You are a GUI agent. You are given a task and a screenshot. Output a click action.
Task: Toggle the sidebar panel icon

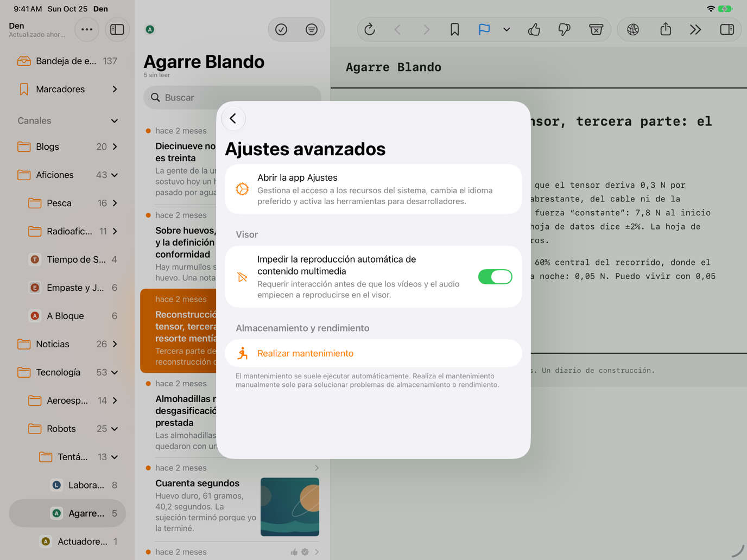(x=117, y=29)
